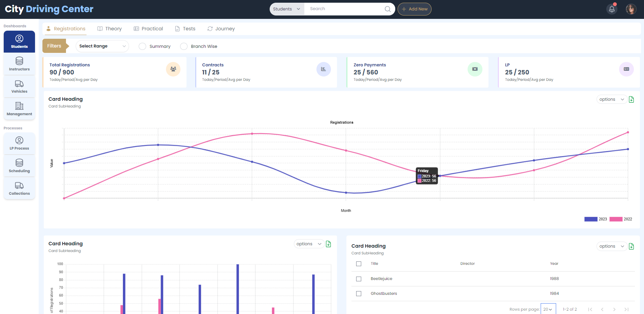Click the search magnifier icon
644x314 pixels.
(x=387, y=9)
